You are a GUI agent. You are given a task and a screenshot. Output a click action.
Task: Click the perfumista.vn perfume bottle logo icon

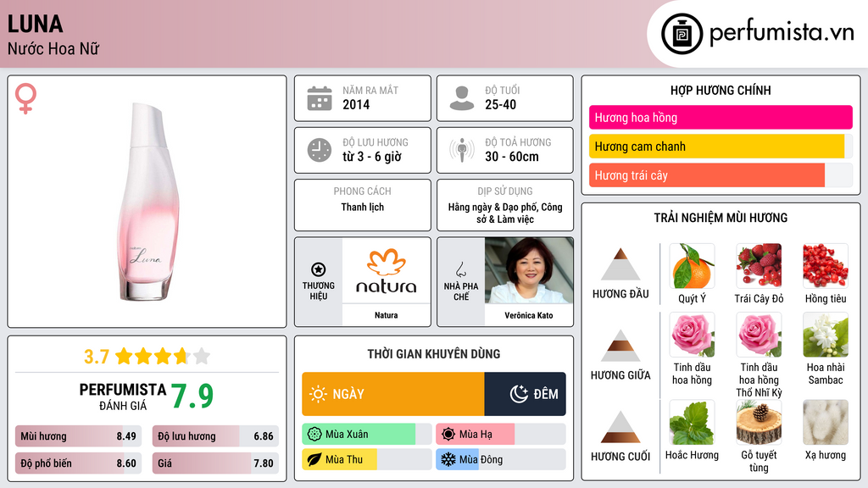pyautogui.click(x=682, y=34)
